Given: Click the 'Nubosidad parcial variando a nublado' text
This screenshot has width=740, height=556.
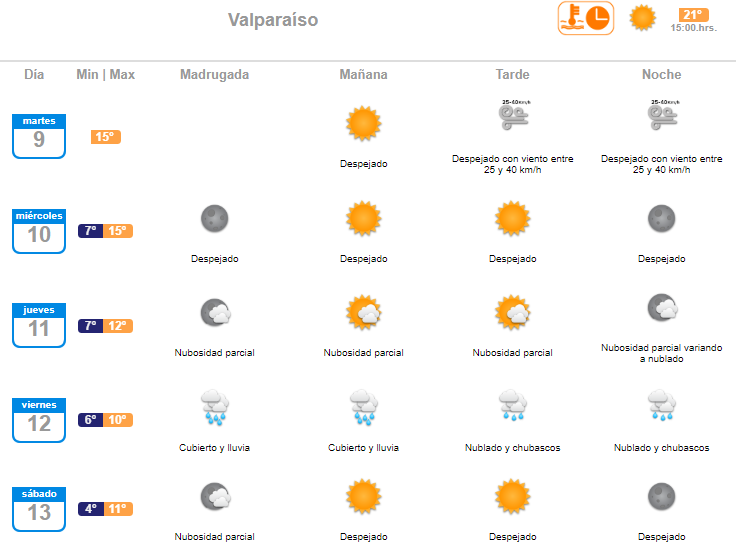Looking at the screenshot, I should pyautogui.click(x=662, y=353).
